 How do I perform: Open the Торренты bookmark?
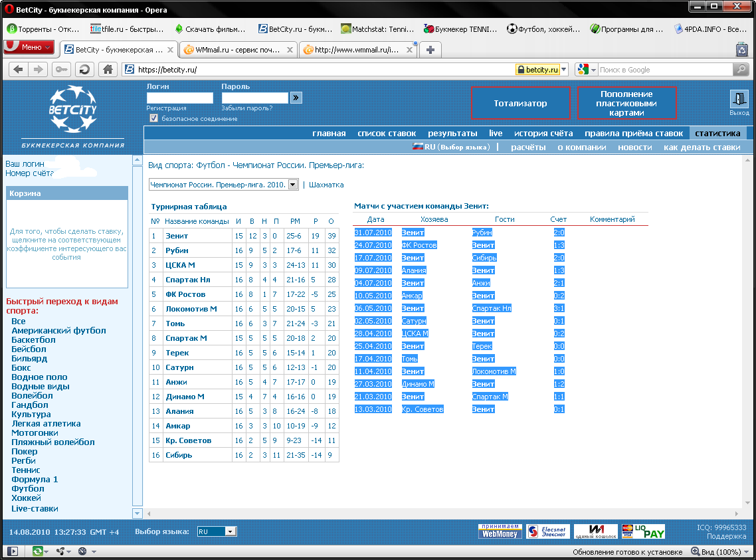[43, 29]
